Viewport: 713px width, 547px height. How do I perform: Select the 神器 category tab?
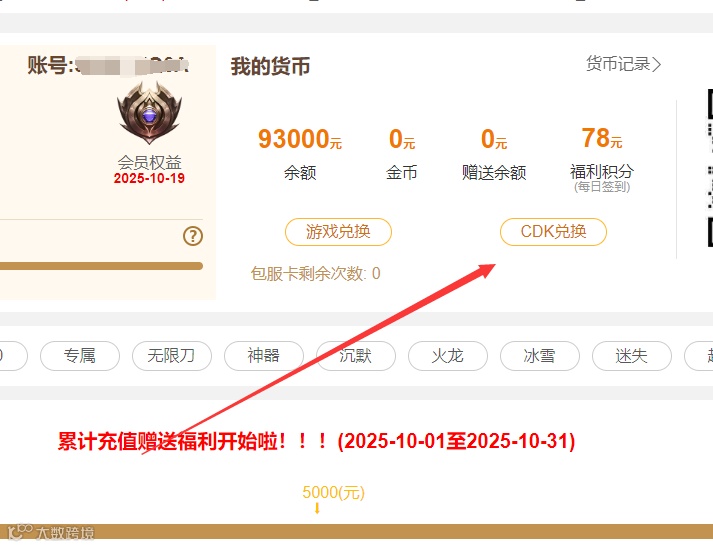point(264,356)
